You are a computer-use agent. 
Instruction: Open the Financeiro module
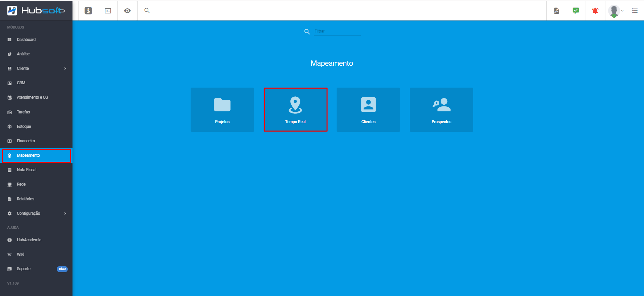point(36,141)
